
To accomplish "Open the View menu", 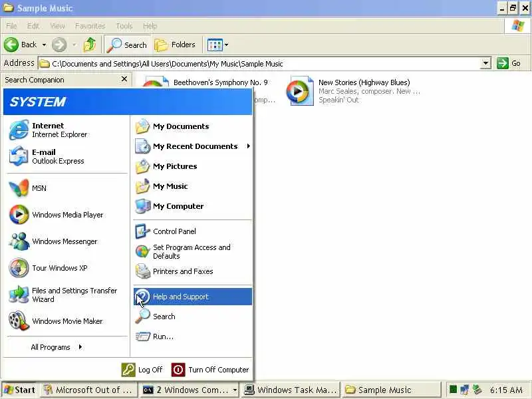I will (x=57, y=26).
